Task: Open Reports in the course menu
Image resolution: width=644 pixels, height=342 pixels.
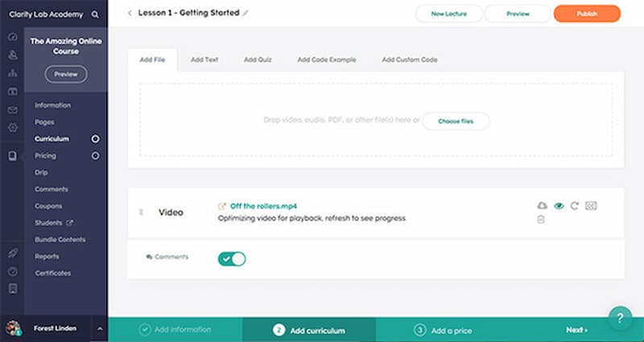Action: click(47, 257)
